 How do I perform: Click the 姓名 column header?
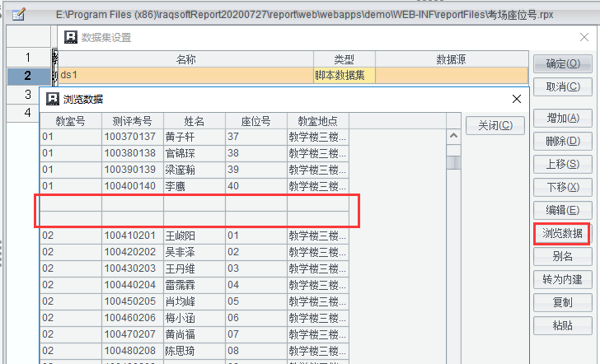pos(195,121)
